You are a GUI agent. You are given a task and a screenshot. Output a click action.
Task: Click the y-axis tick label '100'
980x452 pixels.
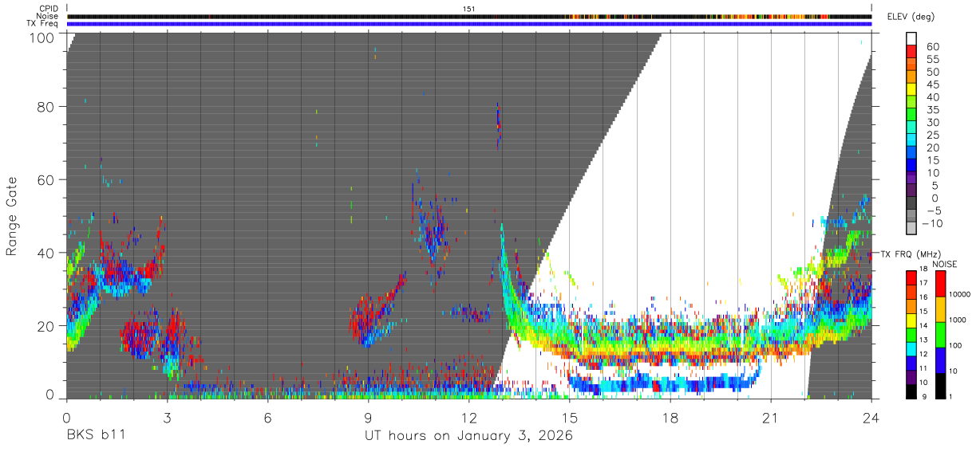click(x=43, y=37)
